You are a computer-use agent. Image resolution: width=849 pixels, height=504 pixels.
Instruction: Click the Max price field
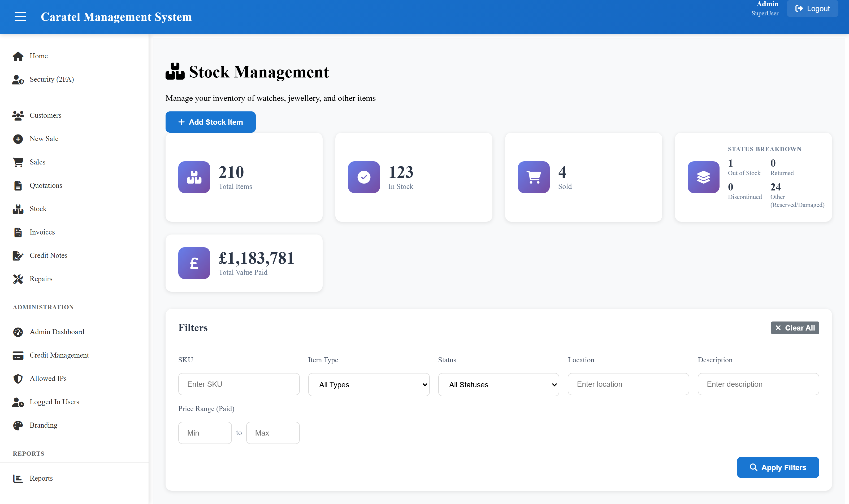pos(273,433)
